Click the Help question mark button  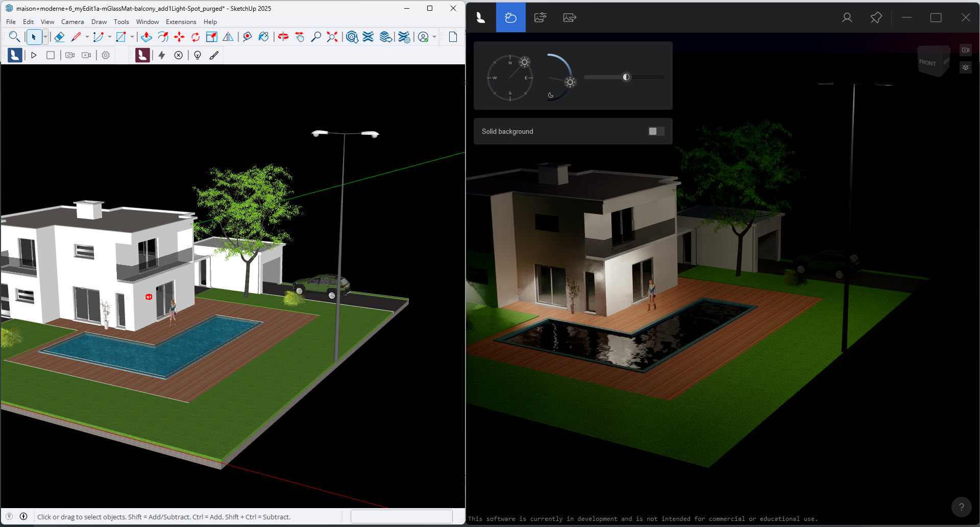coord(962,507)
